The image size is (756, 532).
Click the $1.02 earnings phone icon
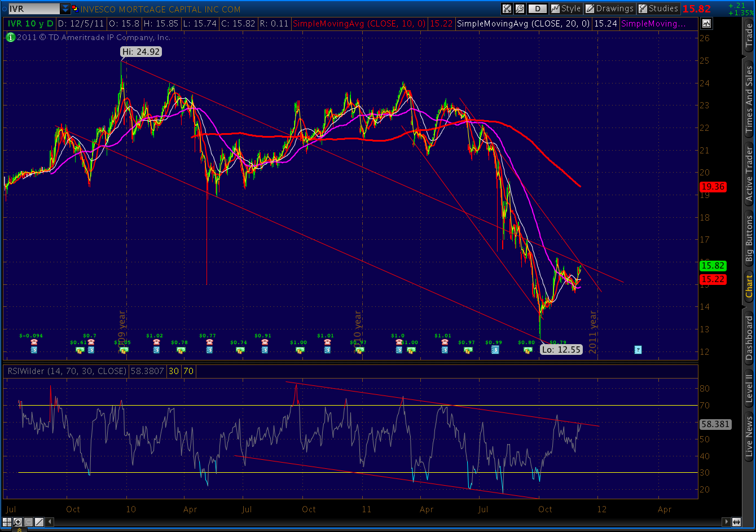click(156, 342)
